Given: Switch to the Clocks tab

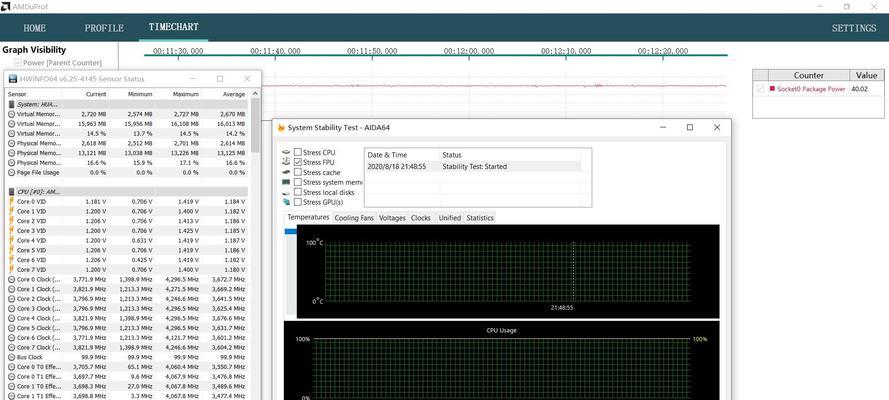Looking at the screenshot, I should pyautogui.click(x=421, y=218).
